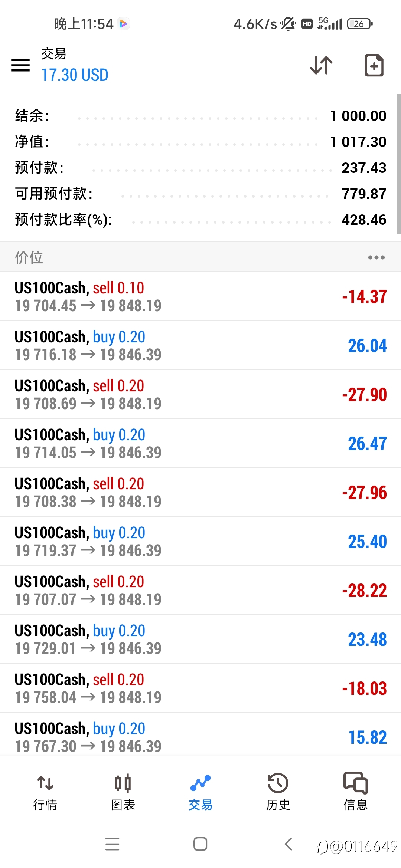
Task: Open the three-dot menu beside 价位
Action: (x=376, y=257)
